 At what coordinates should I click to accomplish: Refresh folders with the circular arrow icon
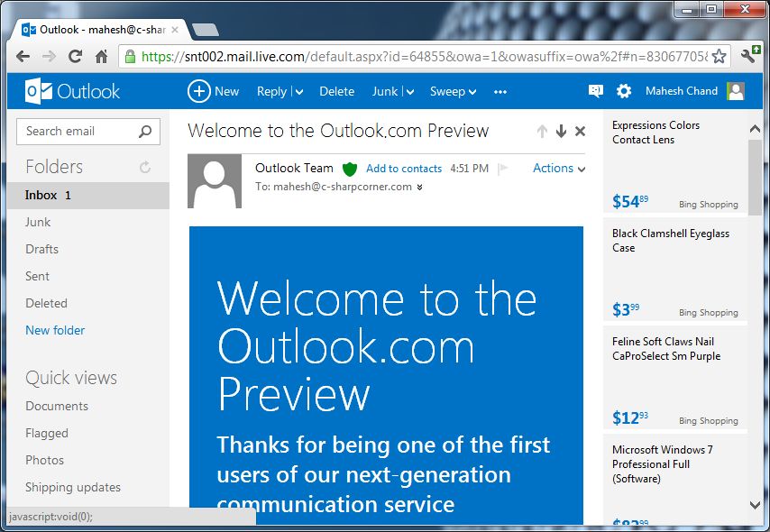point(145,167)
